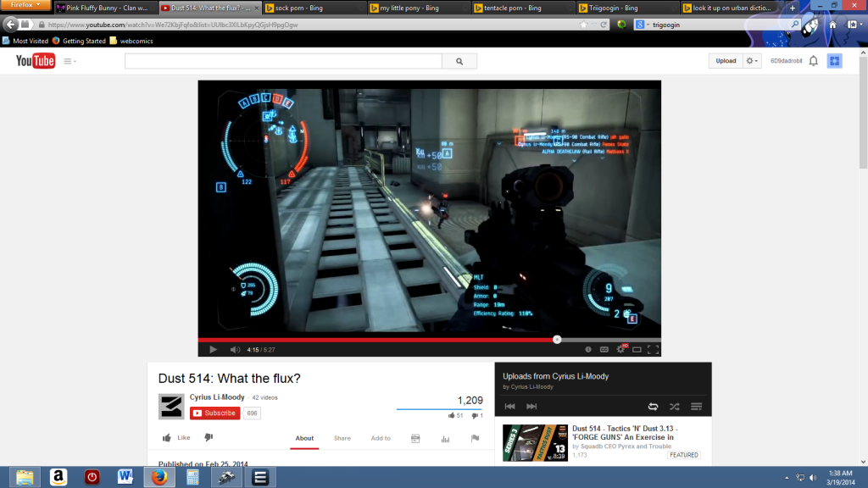Viewport: 868px width, 488px height.
Task: Open the Uploads from Cyrius Li-Moody playlist title
Action: coord(556,376)
